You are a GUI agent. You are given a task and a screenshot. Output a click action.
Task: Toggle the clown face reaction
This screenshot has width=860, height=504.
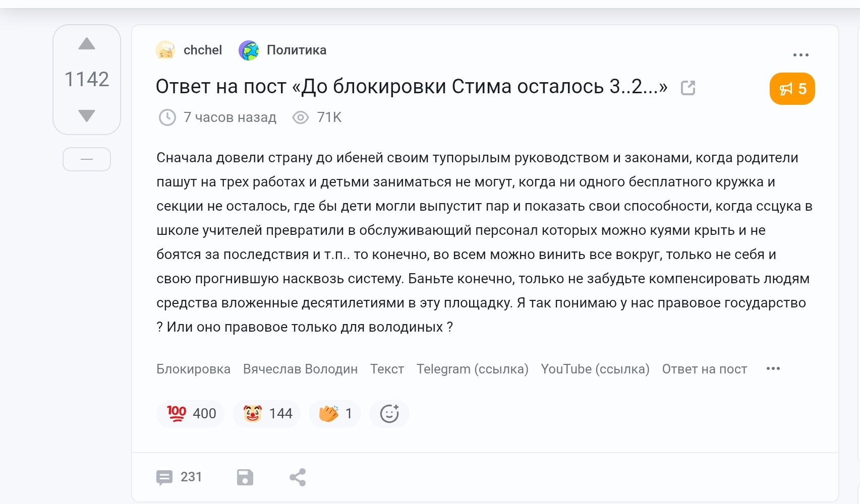tap(267, 414)
